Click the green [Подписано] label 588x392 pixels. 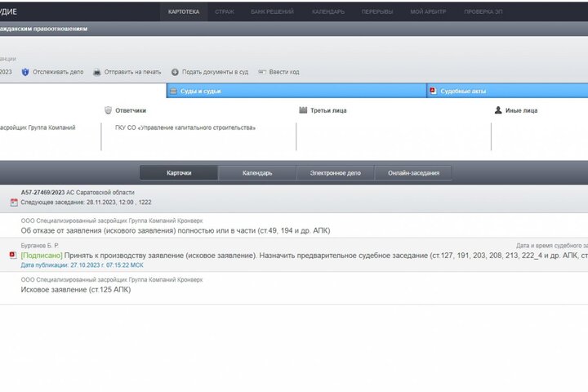[x=42, y=256]
